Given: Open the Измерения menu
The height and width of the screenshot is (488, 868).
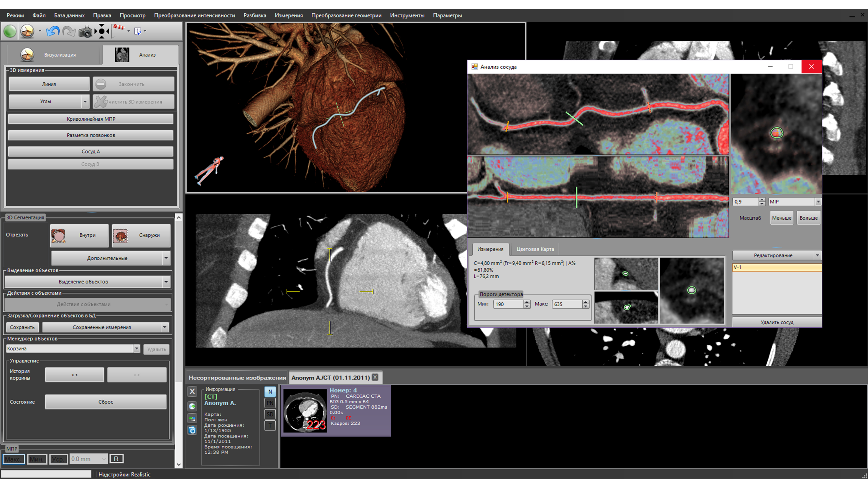Looking at the screenshot, I should tap(289, 15).
